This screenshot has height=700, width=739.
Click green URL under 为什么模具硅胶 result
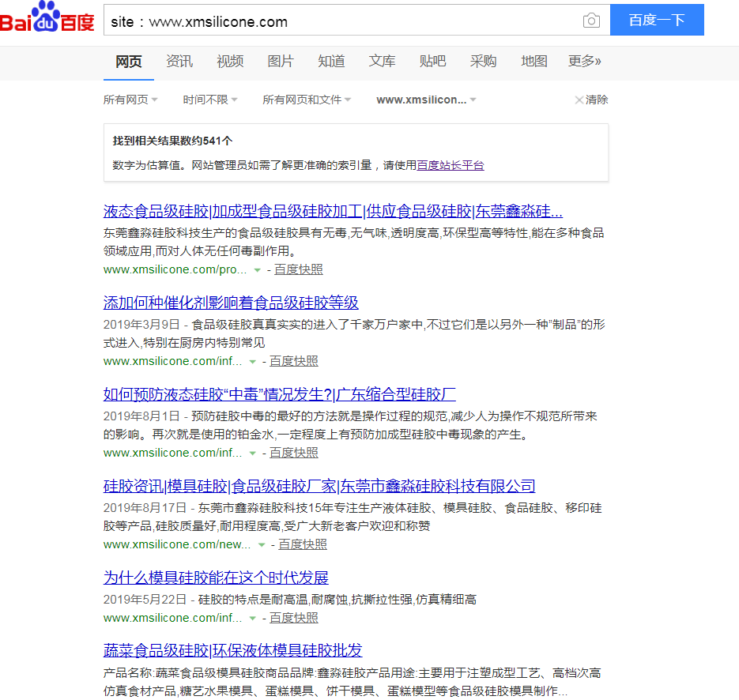(x=172, y=618)
